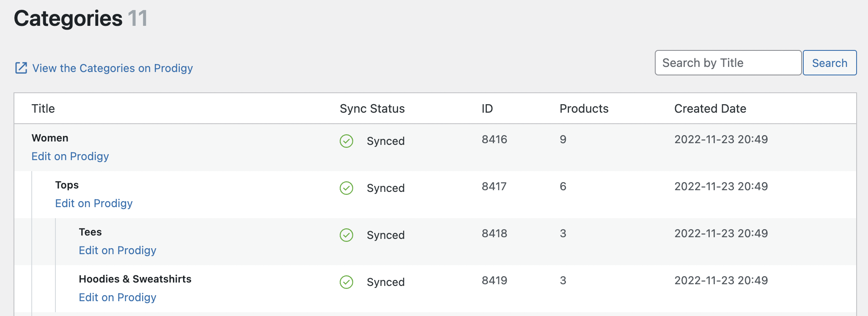868x316 pixels.
Task: Open View the Categories on Prodigy link
Action: 113,68
